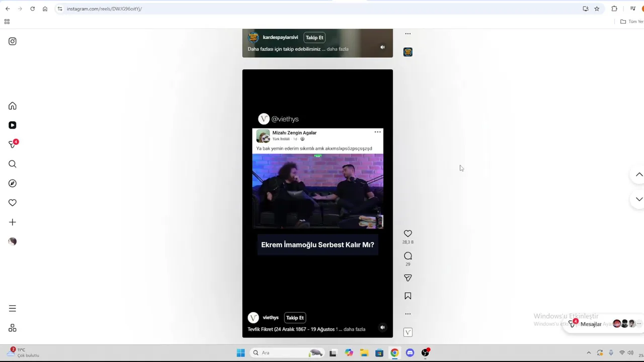Open the browser home page button
Viewport: 644px width, 362px height.
click(x=45, y=9)
